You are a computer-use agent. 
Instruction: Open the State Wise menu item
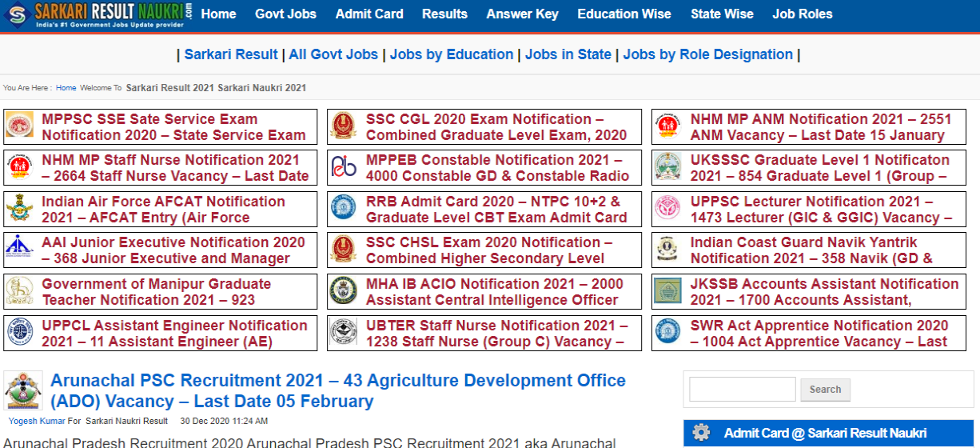point(722,14)
